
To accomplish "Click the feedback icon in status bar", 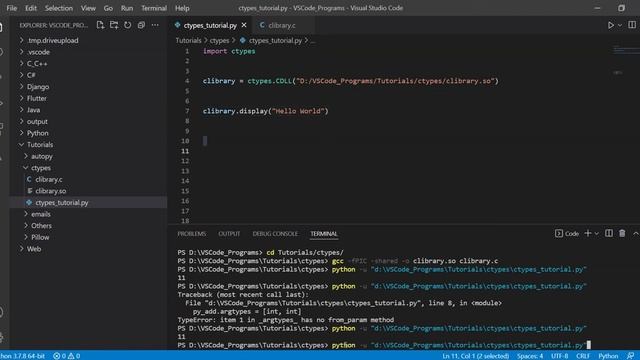I will click(x=631, y=356).
